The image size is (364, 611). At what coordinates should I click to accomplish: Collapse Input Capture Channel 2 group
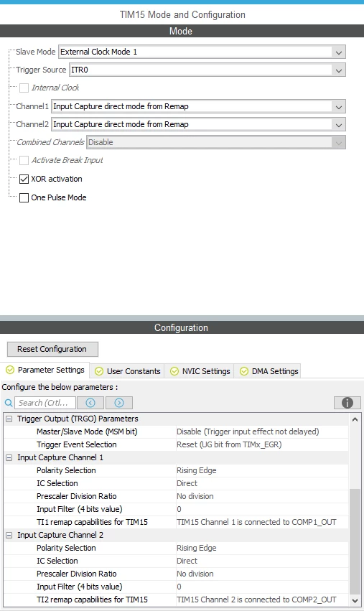point(9,536)
